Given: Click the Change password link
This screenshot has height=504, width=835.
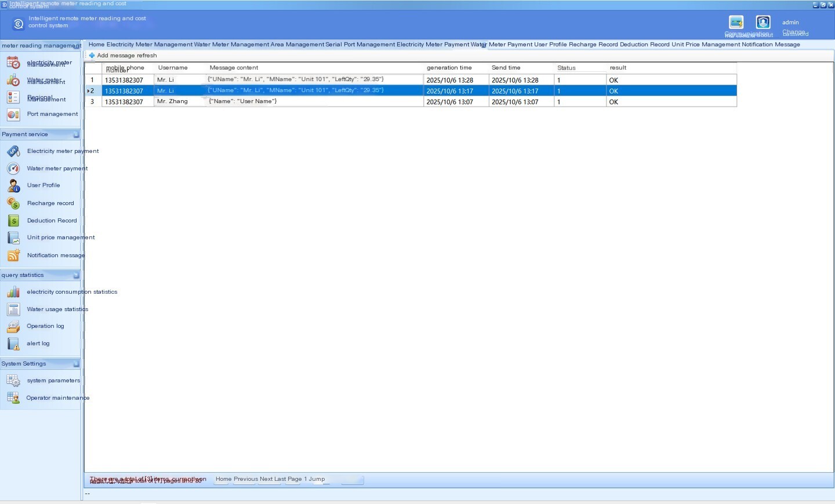Looking at the screenshot, I should tap(795, 33).
